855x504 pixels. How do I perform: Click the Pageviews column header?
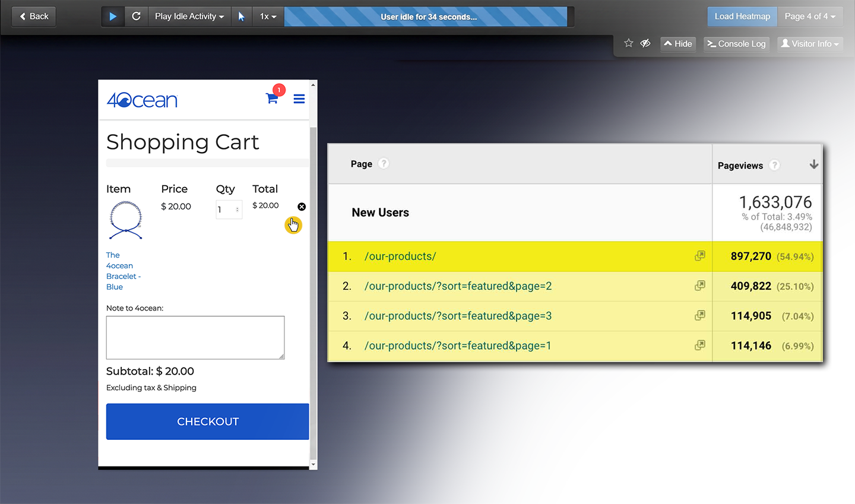(740, 166)
